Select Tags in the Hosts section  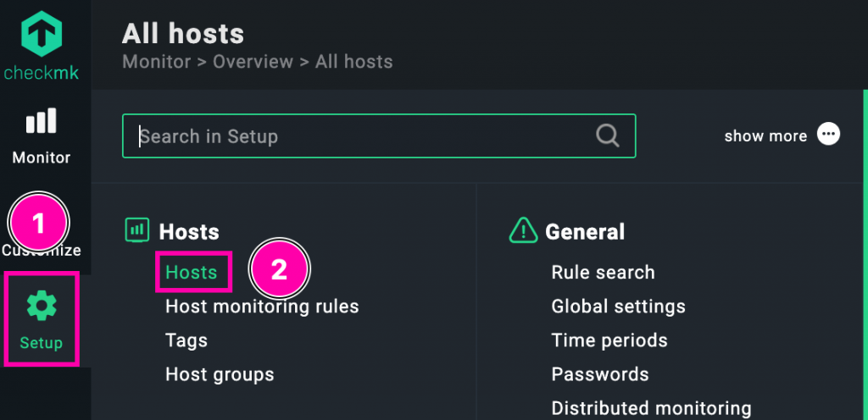pyautogui.click(x=186, y=340)
